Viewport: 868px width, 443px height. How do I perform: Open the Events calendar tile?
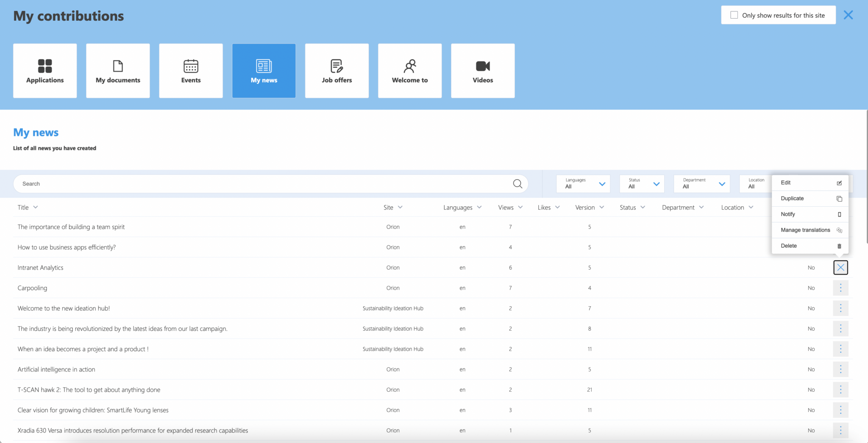click(x=191, y=70)
